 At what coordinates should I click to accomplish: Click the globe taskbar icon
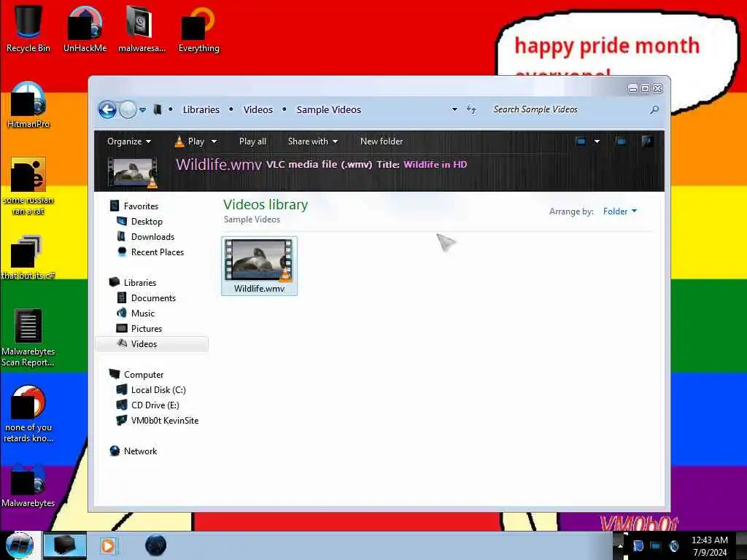coord(156,545)
